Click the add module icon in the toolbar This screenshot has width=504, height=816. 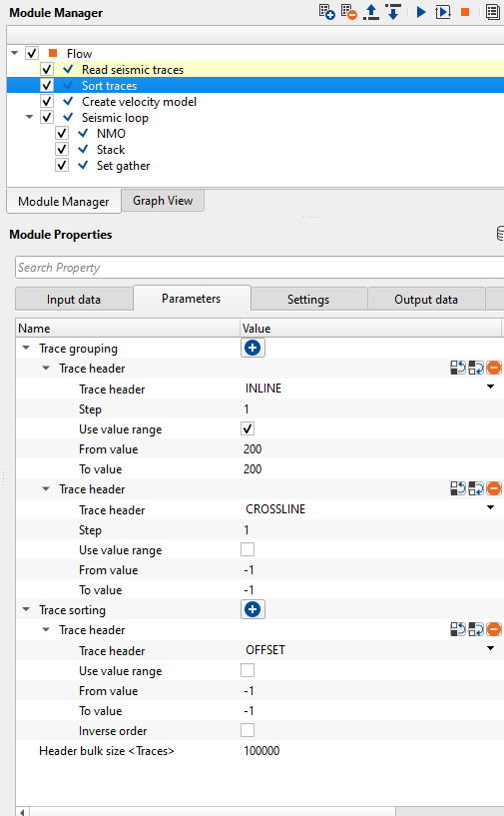coord(326,12)
